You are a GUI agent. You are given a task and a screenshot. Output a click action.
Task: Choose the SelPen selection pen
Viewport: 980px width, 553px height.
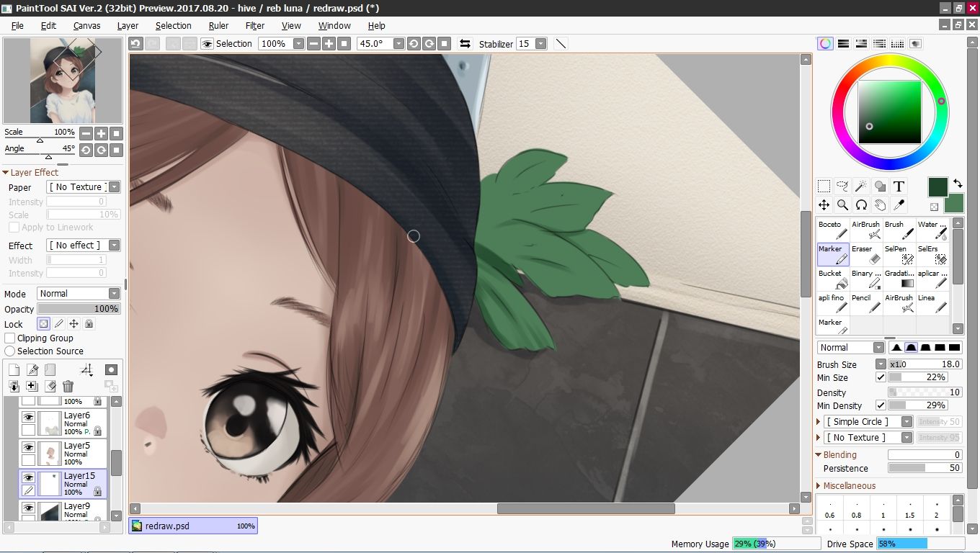pyautogui.click(x=899, y=254)
